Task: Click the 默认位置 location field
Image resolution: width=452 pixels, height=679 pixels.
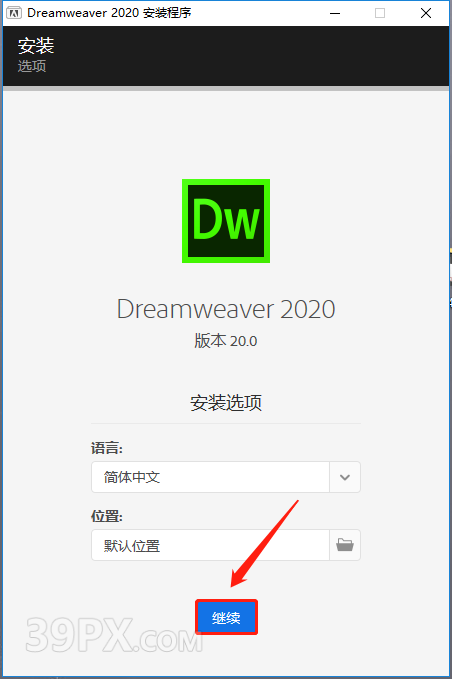Action: pos(210,545)
